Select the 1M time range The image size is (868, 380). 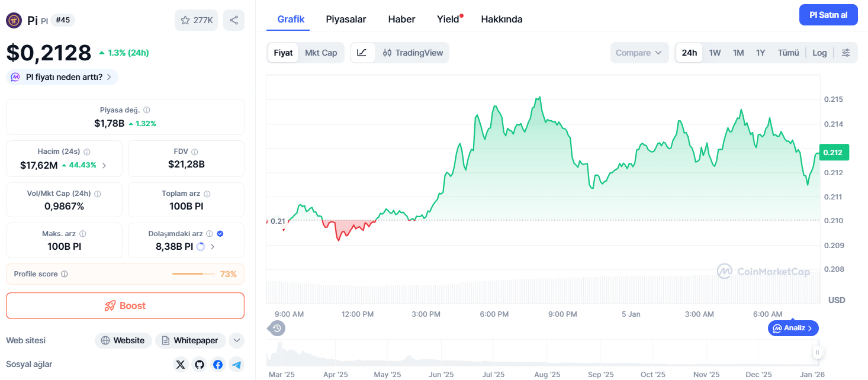[x=738, y=53]
